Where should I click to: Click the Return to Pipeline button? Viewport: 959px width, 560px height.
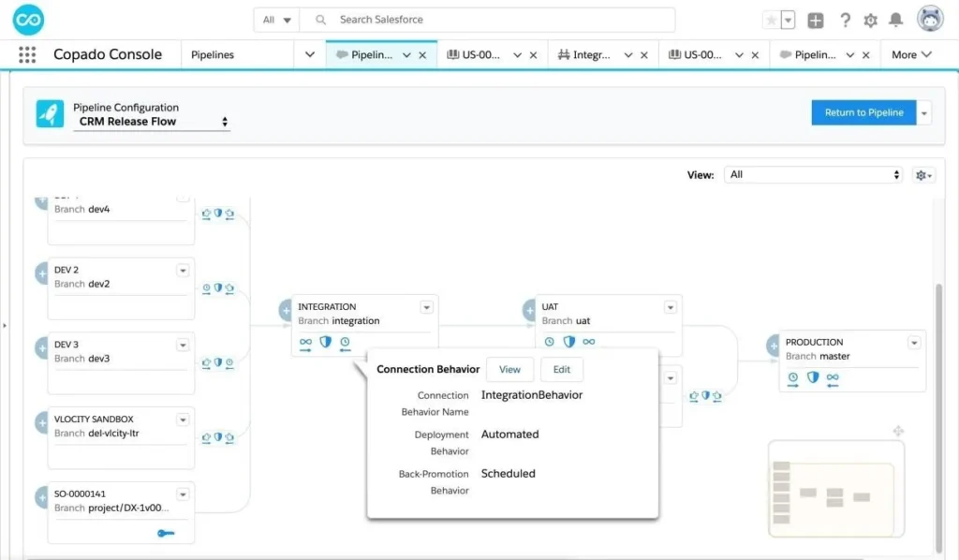pos(863,112)
